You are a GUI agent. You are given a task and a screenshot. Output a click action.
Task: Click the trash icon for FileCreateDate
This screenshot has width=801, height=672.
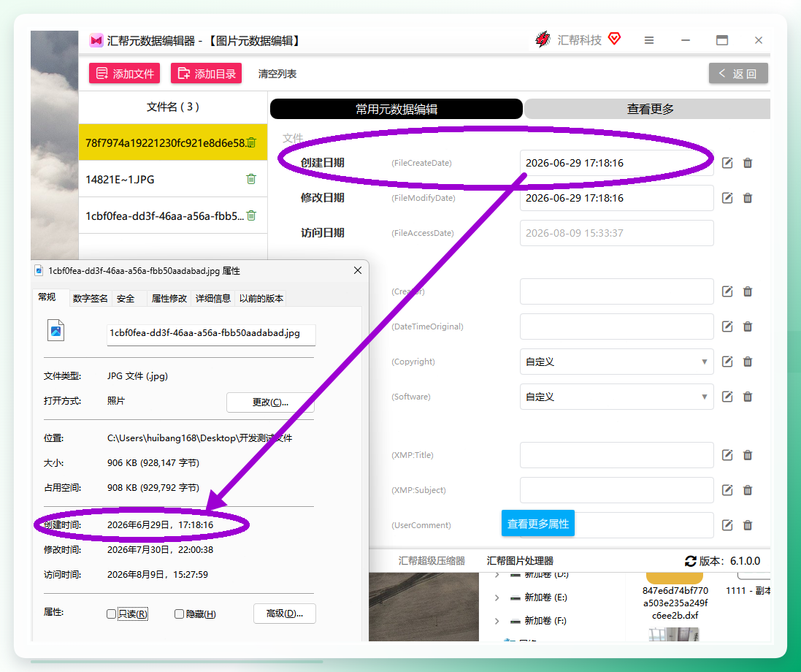(748, 163)
